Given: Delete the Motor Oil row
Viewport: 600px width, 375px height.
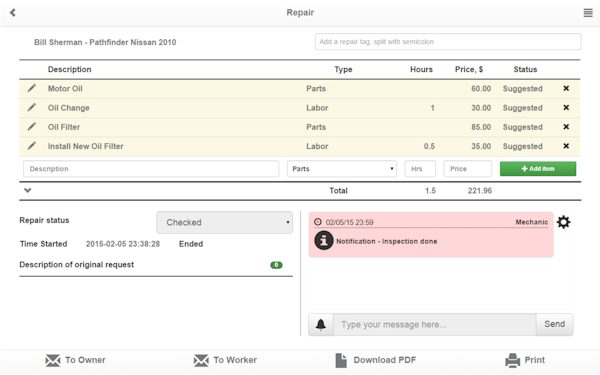Looking at the screenshot, I should pos(566,88).
